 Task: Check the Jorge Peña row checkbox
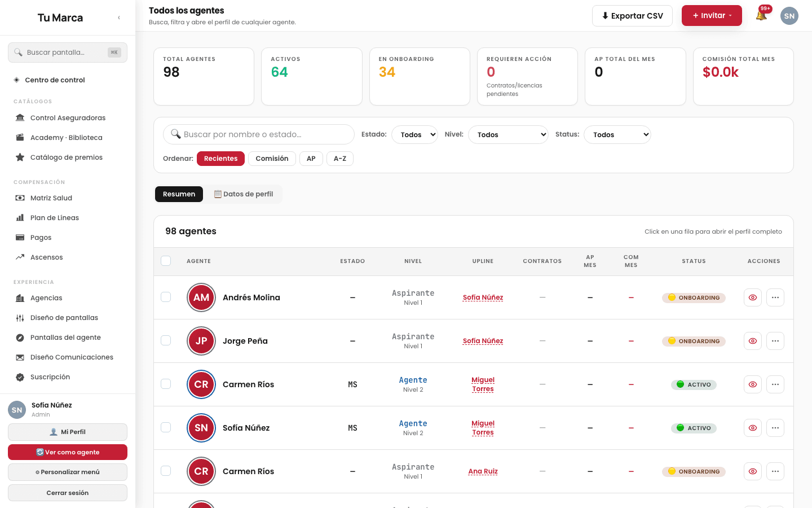(x=166, y=340)
